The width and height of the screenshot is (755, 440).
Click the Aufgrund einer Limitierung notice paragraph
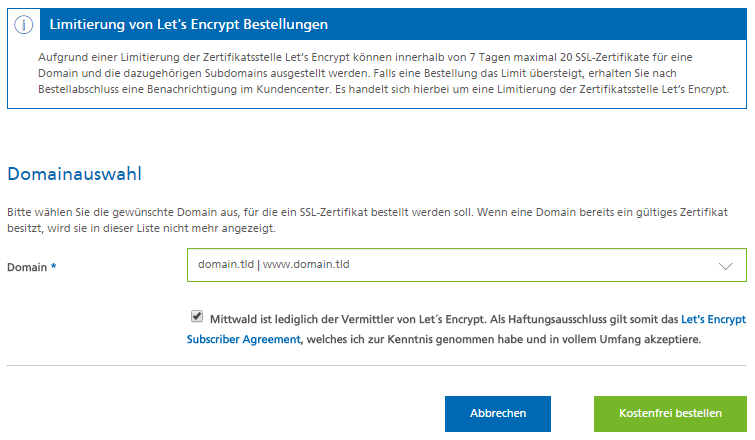(383, 73)
